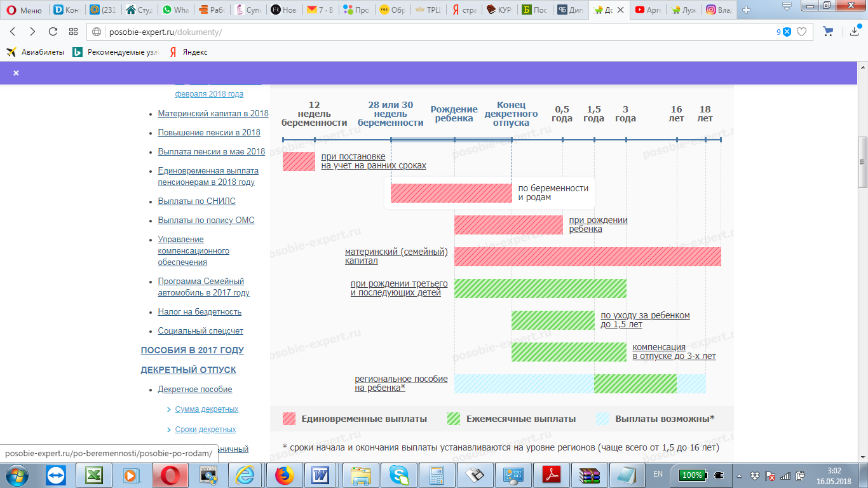Screen dimensions: 868x488
Task: Open Программа Семейный автомобиль link
Action: click(x=203, y=287)
